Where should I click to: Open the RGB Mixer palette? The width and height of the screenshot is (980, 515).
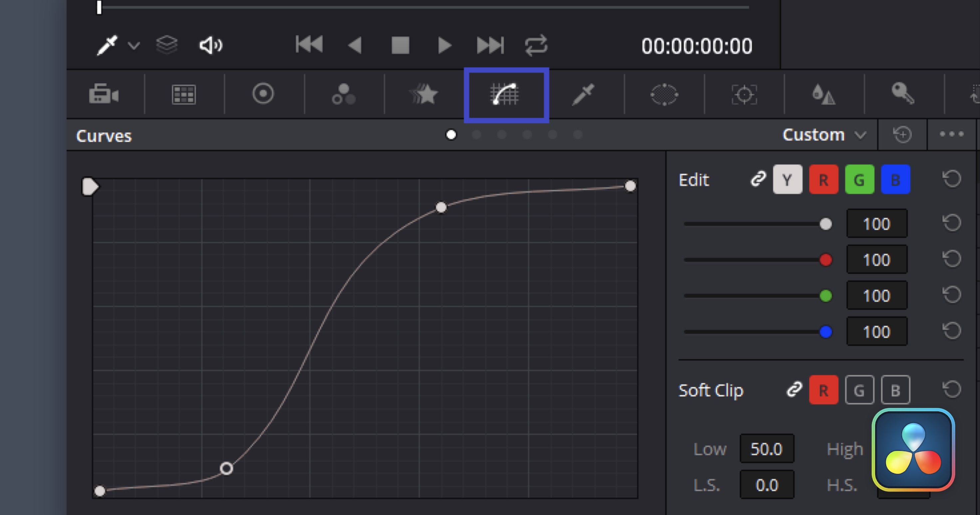343,94
